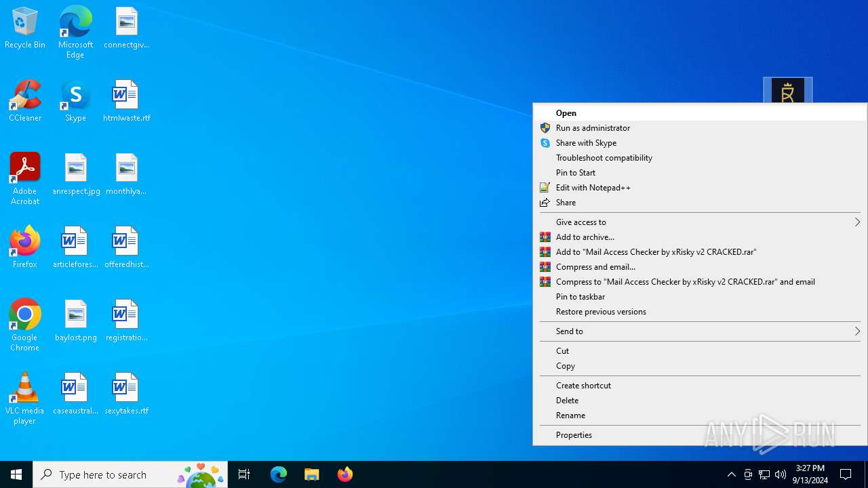Click the Meet Now tray icon

point(748,474)
